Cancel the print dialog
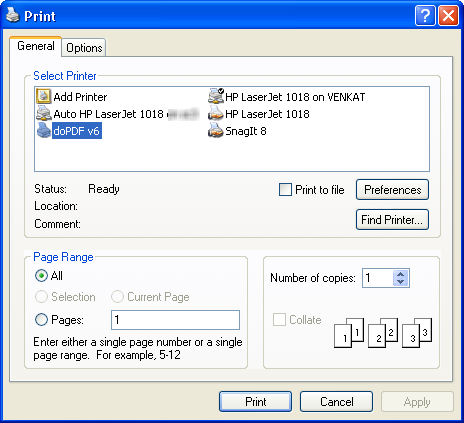This screenshot has height=423, width=464. [x=336, y=402]
